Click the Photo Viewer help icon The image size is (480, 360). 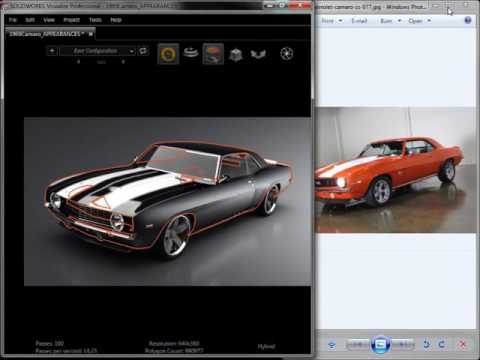click(468, 20)
